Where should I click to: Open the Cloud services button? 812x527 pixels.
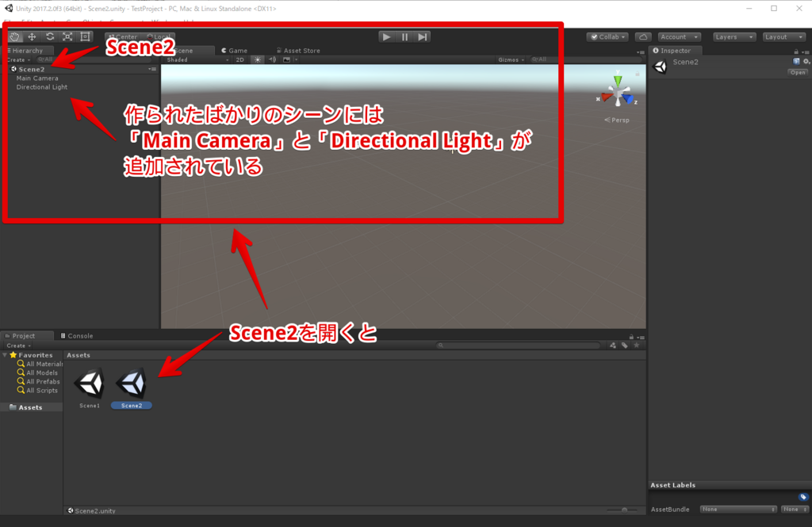[643, 36]
